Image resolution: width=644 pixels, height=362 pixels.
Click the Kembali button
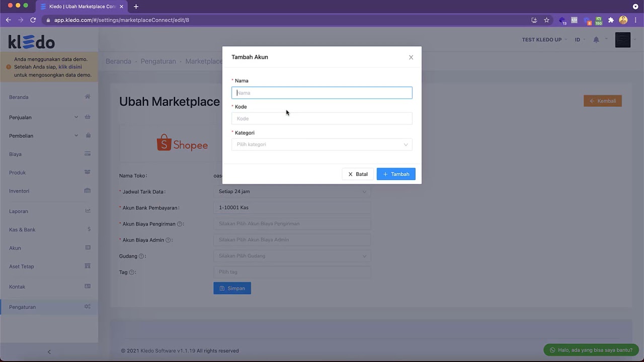point(603,101)
